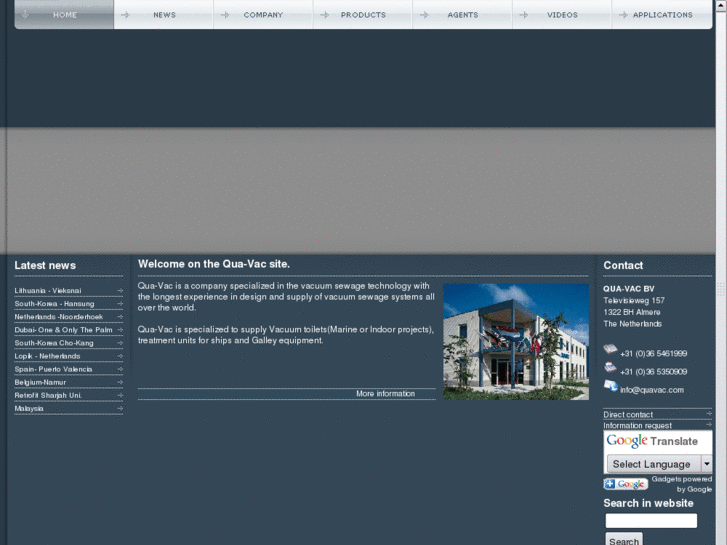Go to the APPLICATIONS menu item

662,14
